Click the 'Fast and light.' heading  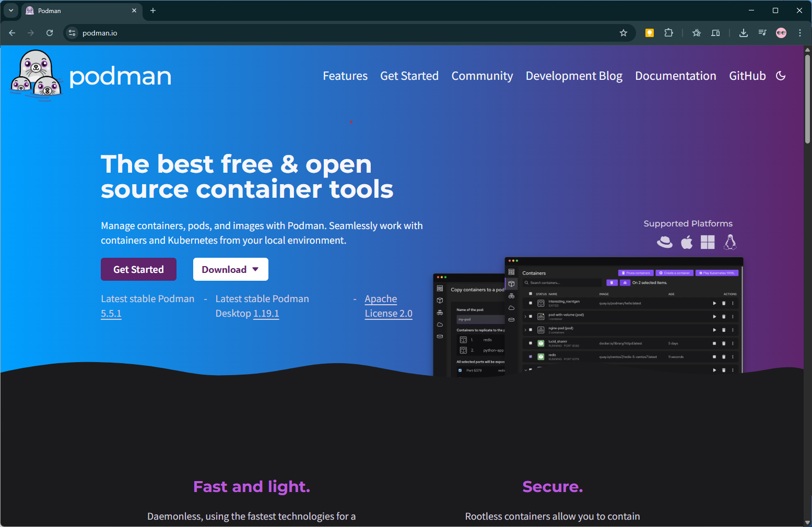click(252, 486)
